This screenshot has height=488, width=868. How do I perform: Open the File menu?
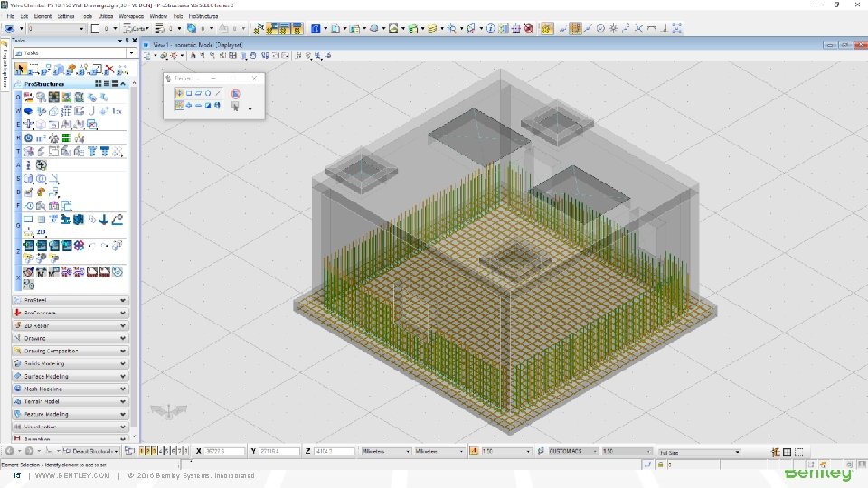pos(11,16)
